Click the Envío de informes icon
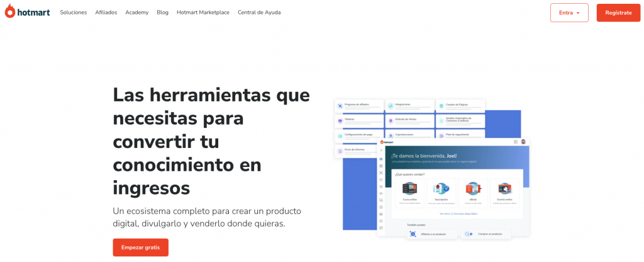This screenshot has width=644, height=262. click(340, 151)
